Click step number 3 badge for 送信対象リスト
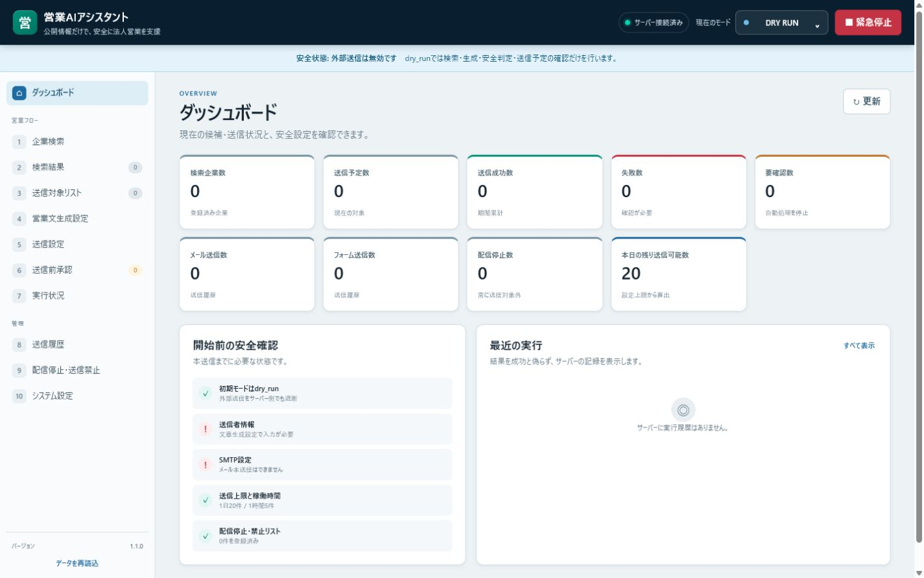 (19, 193)
